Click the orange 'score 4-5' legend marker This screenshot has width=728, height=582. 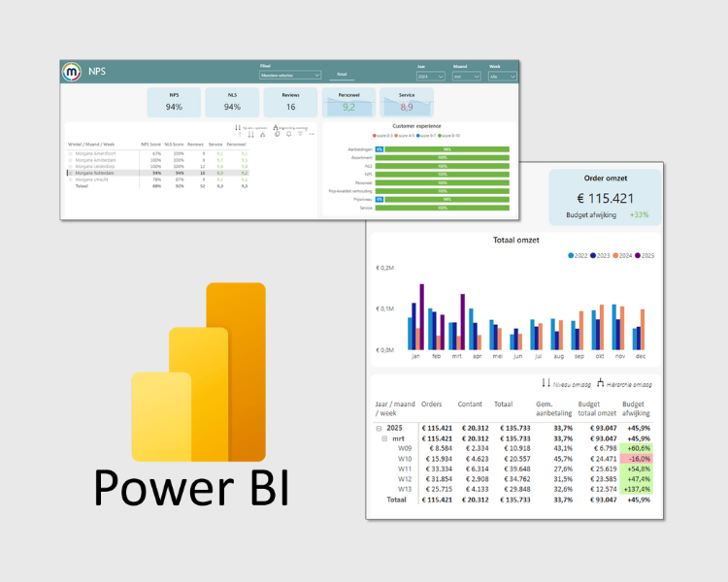396,136
